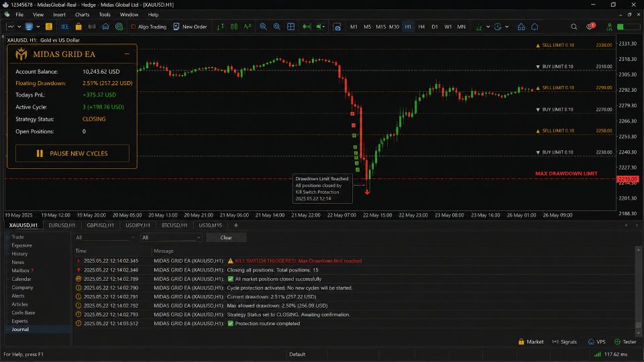
Task: Switch to M15 timeframe
Action: tap(381, 27)
